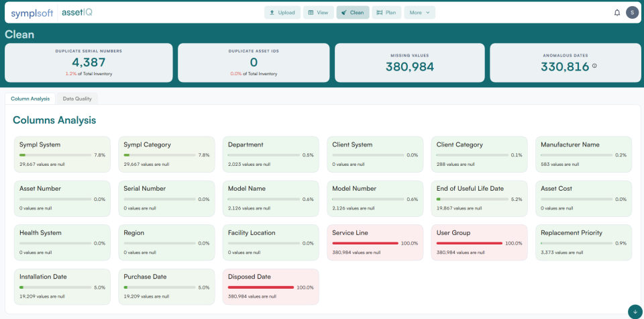Open the Missing Values summary card
644x319 pixels.
[x=409, y=63]
